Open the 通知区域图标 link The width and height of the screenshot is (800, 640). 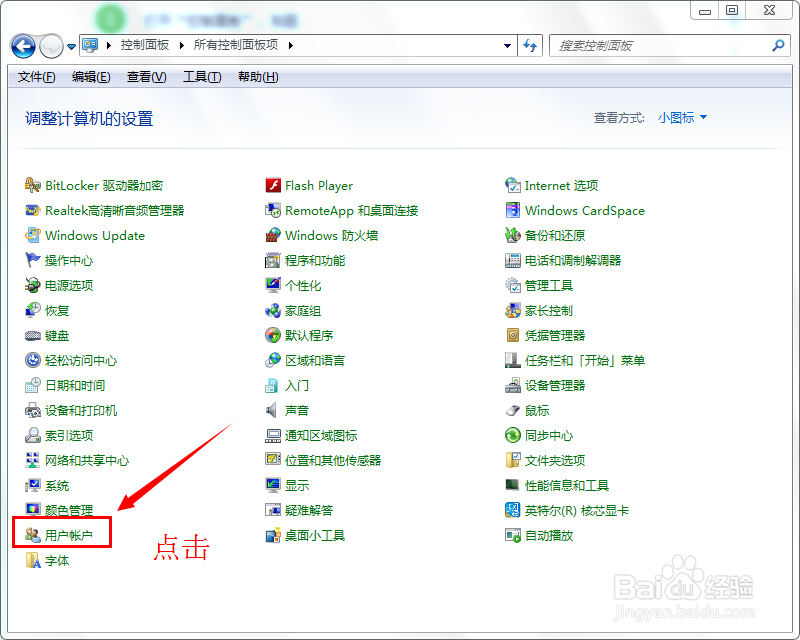click(x=321, y=435)
